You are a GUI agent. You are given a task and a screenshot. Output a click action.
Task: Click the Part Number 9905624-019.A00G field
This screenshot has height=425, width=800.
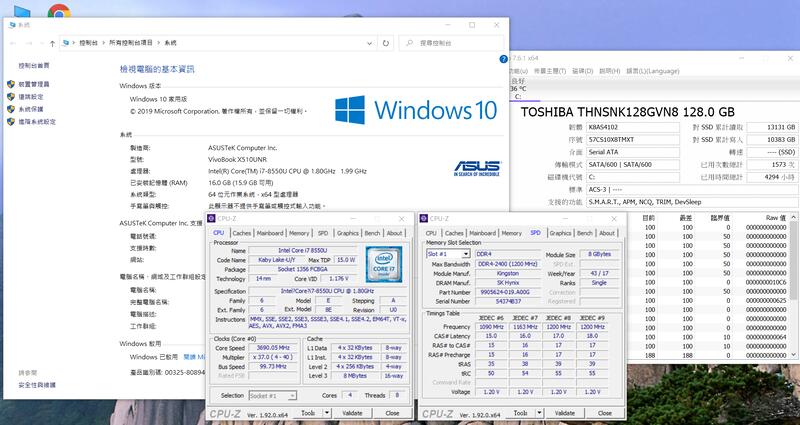pos(508,292)
